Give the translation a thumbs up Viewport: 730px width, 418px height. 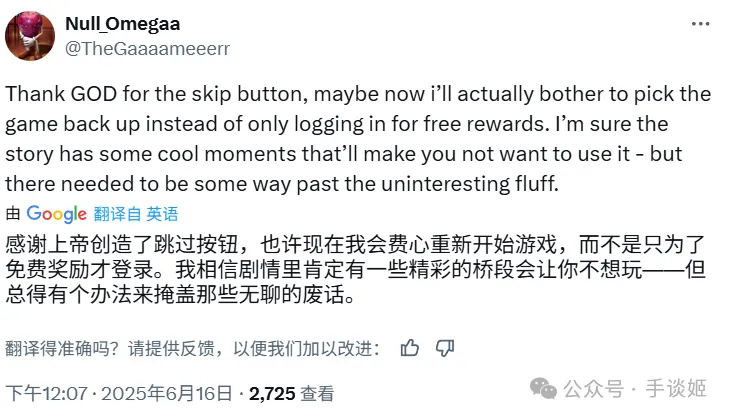410,347
